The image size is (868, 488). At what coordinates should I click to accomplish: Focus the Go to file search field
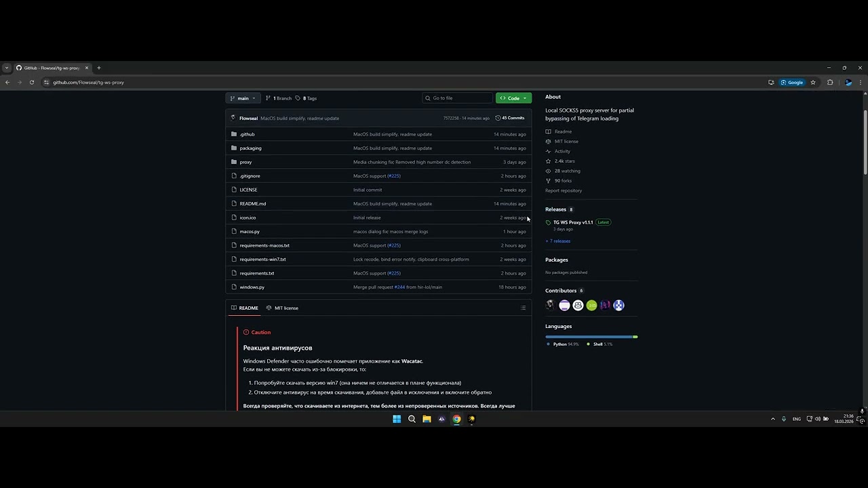click(x=458, y=98)
